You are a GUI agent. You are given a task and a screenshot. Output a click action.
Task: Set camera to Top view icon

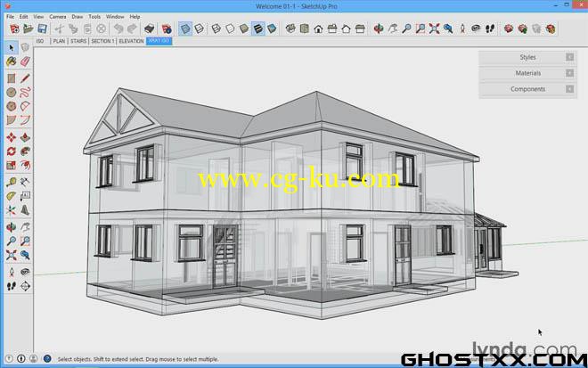(x=304, y=29)
